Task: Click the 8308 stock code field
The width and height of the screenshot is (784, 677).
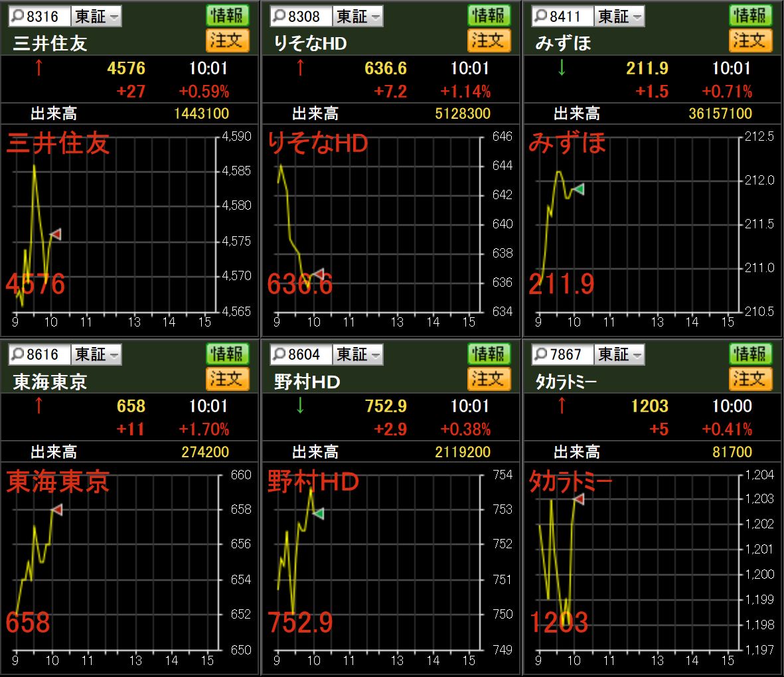Action: [301, 16]
